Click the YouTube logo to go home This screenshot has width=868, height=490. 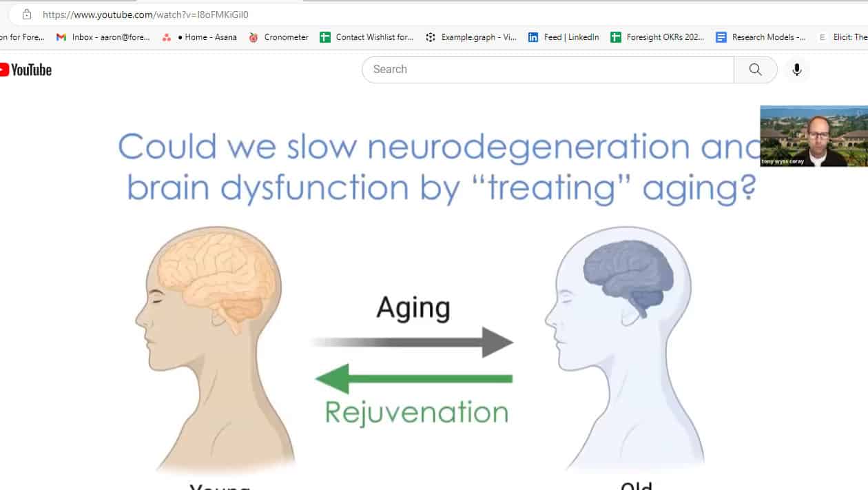click(x=26, y=70)
